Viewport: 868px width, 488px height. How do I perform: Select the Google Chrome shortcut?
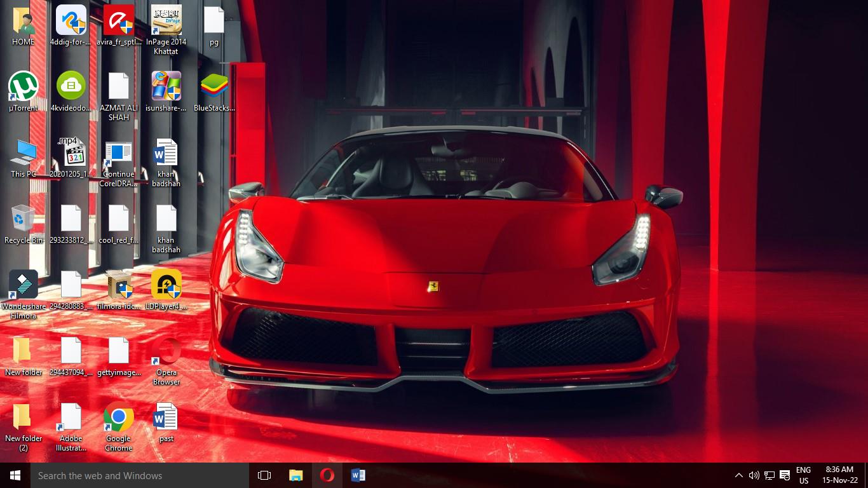[119, 418]
